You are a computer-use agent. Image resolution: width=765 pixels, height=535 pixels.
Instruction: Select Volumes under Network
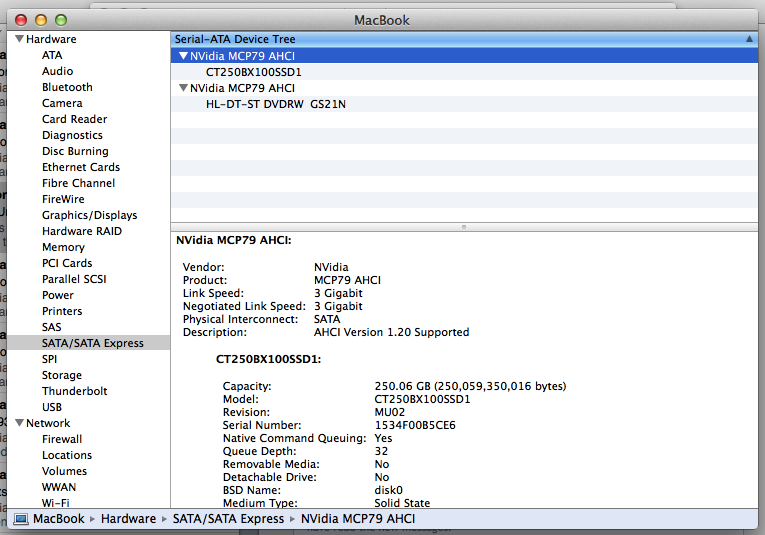(x=64, y=471)
